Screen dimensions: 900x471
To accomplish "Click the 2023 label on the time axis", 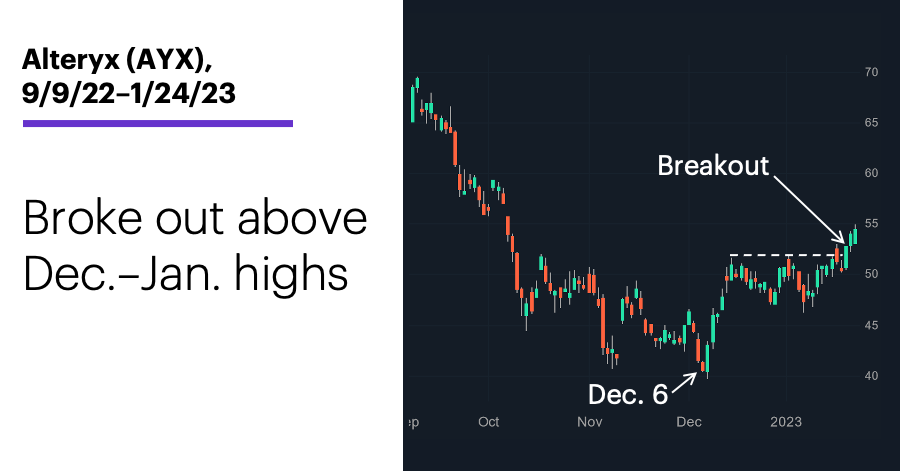I will 786,422.
